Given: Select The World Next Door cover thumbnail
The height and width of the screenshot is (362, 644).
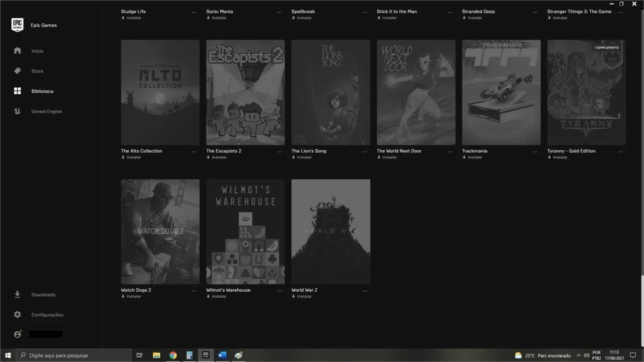Looking at the screenshot, I should (x=416, y=92).
